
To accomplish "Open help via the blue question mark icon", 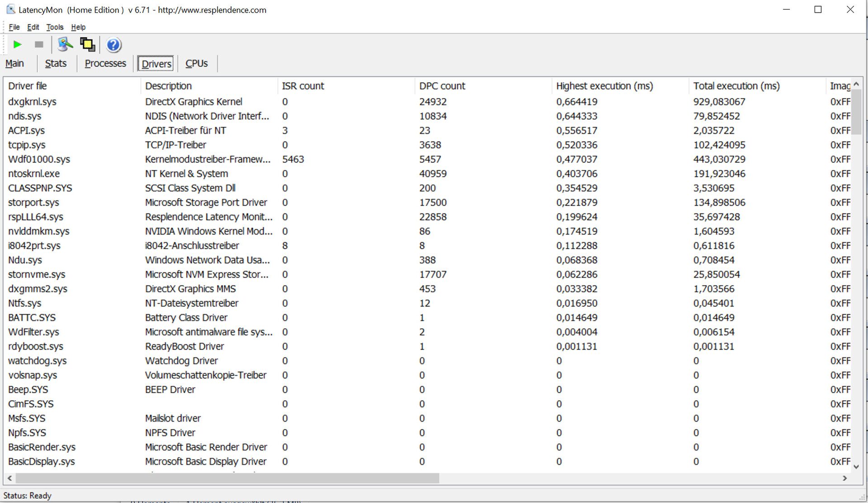I will (113, 45).
